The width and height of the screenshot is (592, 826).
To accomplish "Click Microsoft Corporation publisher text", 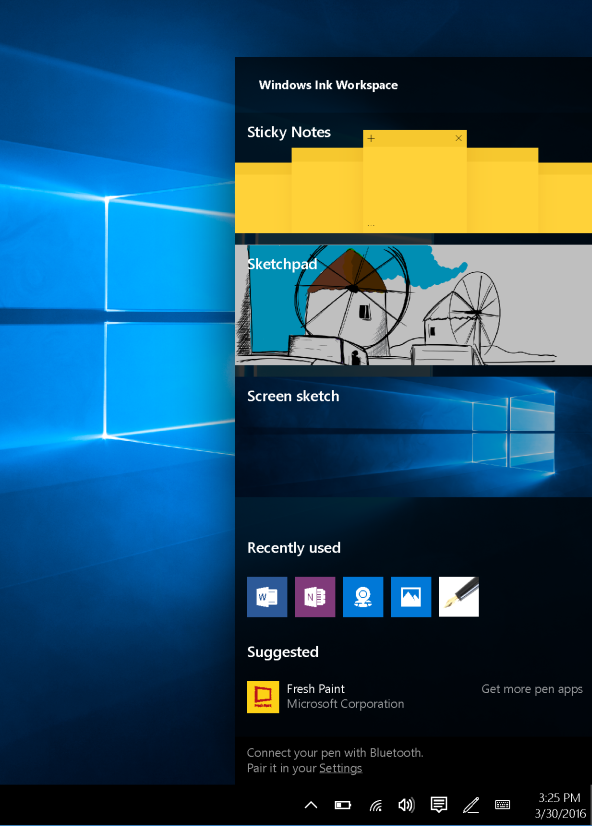I will pyautogui.click(x=346, y=704).
